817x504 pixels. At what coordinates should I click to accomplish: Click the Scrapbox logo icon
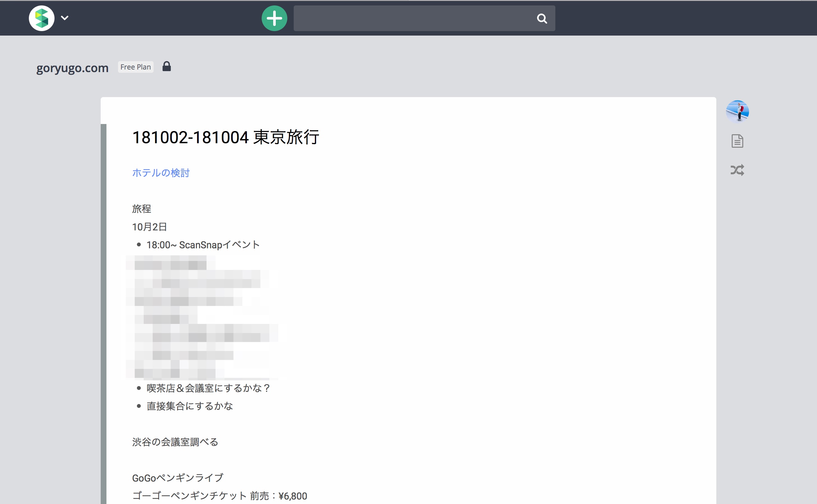(x=42, y=18)
